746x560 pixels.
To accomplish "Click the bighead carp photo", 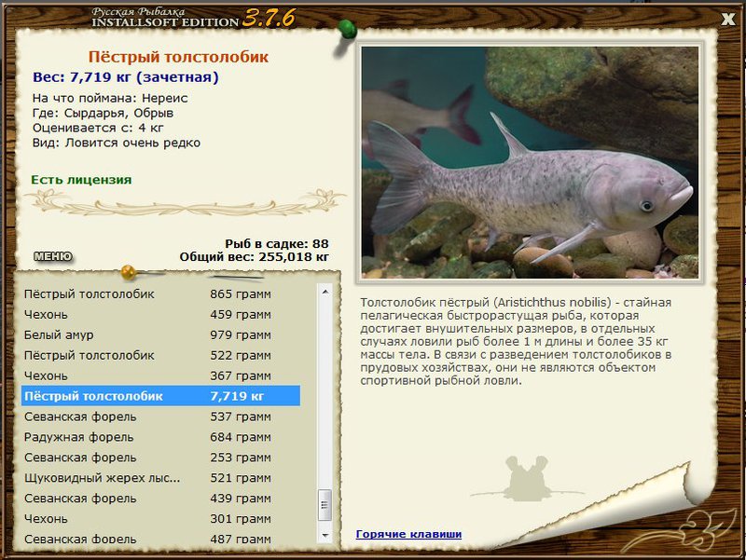I will point(530,162).
